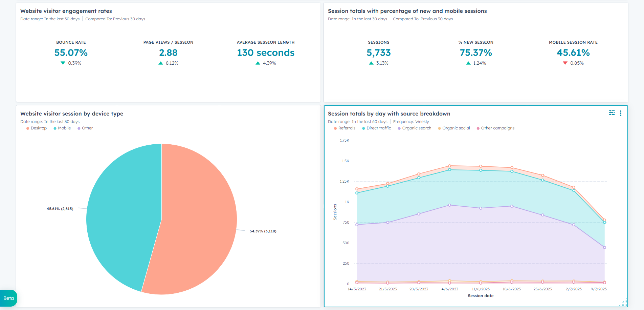Click the 55.07% bounce rate value
This screenshot has width=644, height=310.
click(71, 53)
